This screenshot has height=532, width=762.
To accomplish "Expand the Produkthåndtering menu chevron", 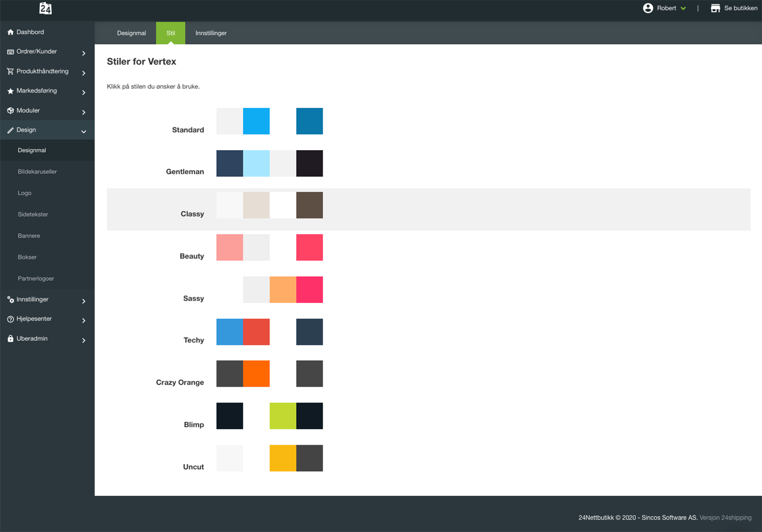I will tap(84, 73).
